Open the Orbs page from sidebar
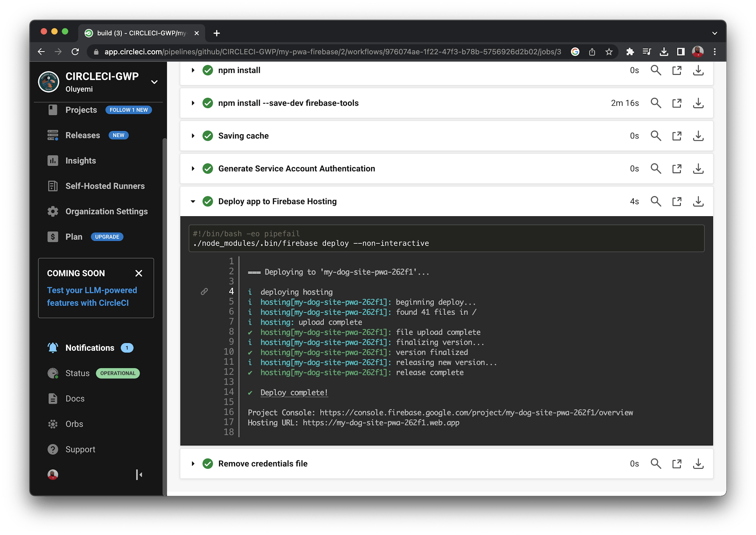Image resolution: width=756 pixels, height=535 pixels. 74,424
